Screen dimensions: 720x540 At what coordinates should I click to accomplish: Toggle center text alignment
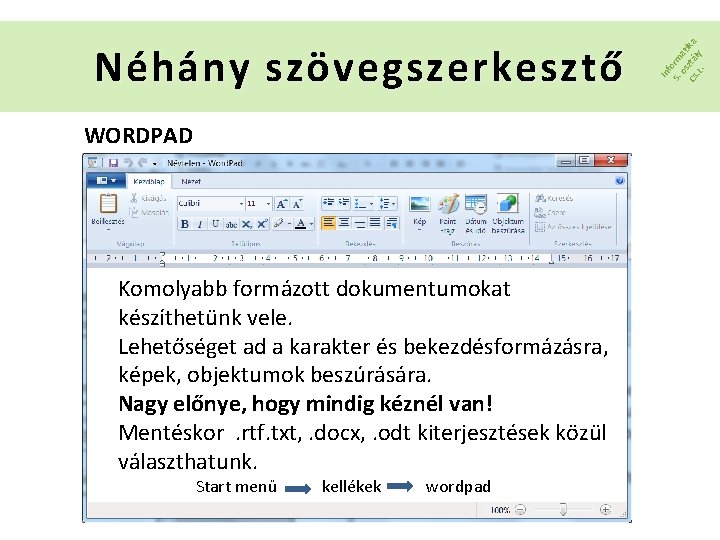(344, 223)
